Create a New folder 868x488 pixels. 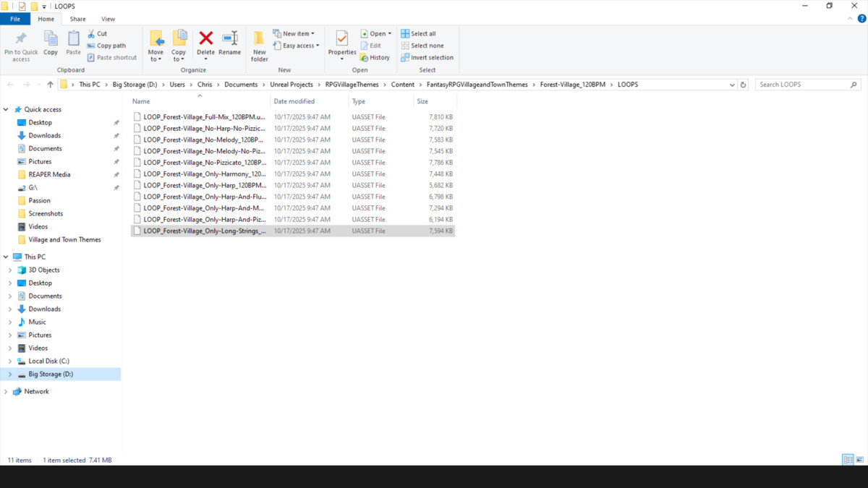(x=259, y=45)
